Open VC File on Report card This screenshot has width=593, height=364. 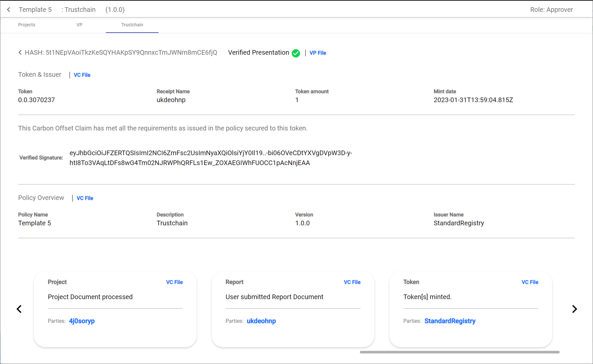point(352,282)
